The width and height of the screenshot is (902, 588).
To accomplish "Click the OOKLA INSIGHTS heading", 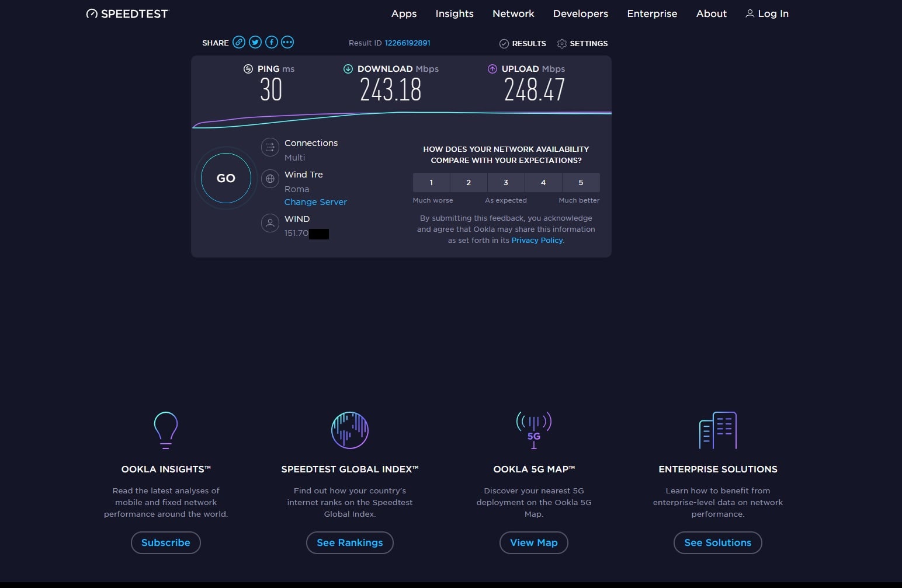I will (166, 469).
